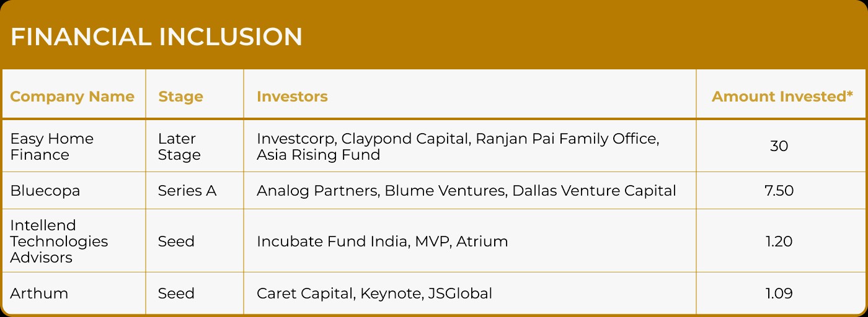Select the 1.09 amount cell
Image resolution: width=868 pixels, height=317 pixels.
[779, 293]
